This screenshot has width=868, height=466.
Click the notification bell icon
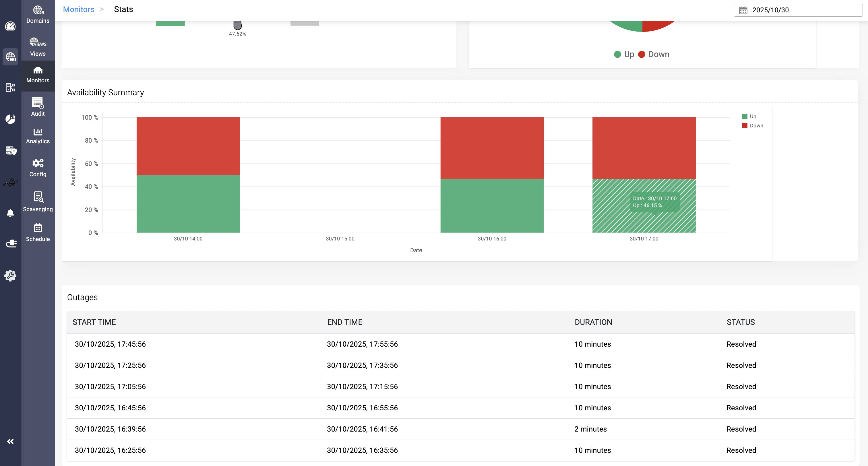(10, 213)
